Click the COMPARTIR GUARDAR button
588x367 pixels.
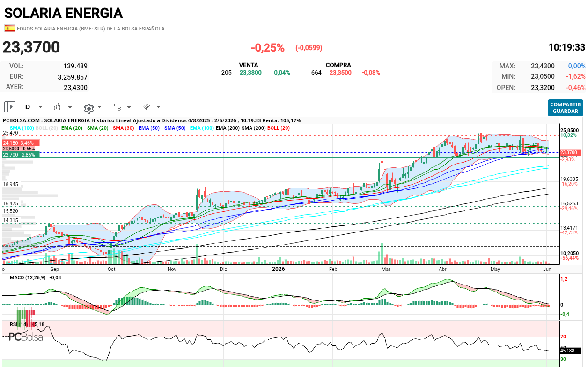[x=565, y=108]
